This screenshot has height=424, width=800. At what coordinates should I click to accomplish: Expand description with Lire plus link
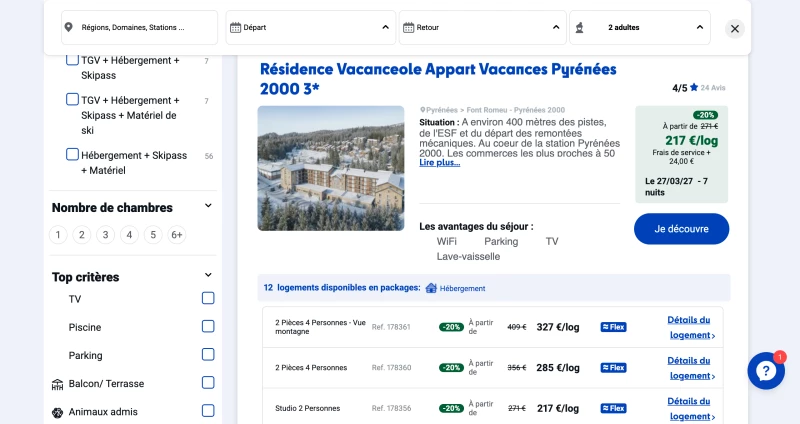439,163
